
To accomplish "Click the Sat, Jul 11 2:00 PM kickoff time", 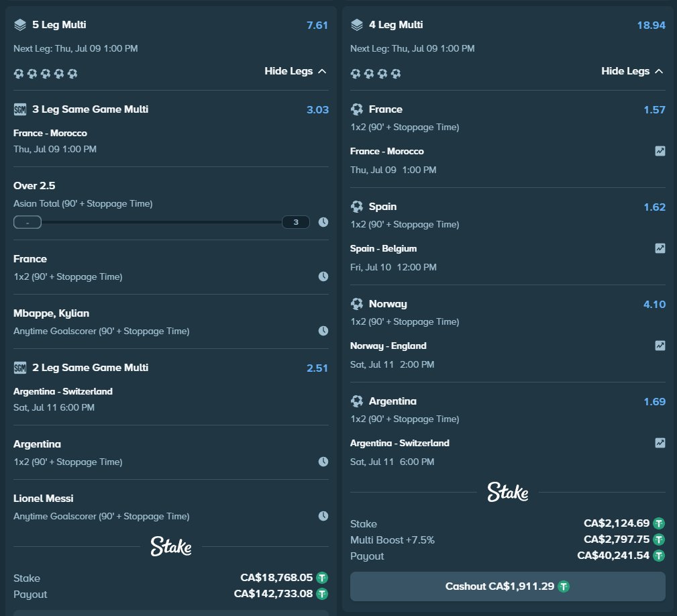I will (x=392, y=365).
